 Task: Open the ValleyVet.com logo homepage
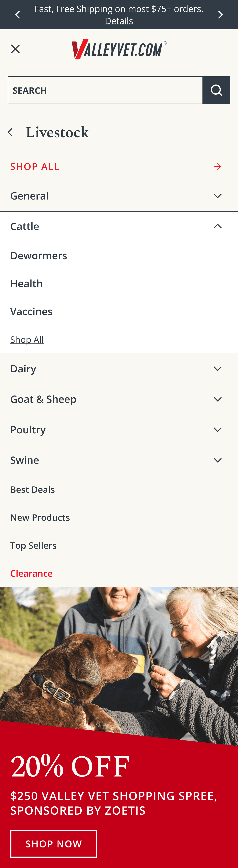[x=119, y=49]
